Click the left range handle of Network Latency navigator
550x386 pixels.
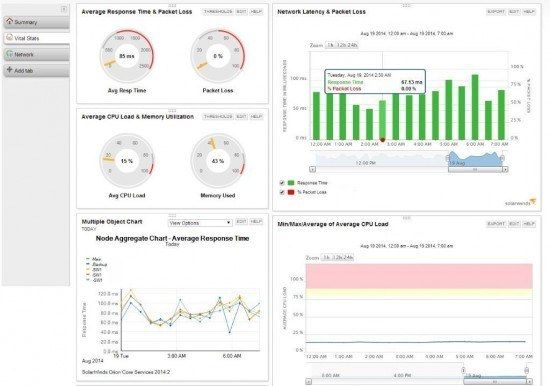point(448,159)
